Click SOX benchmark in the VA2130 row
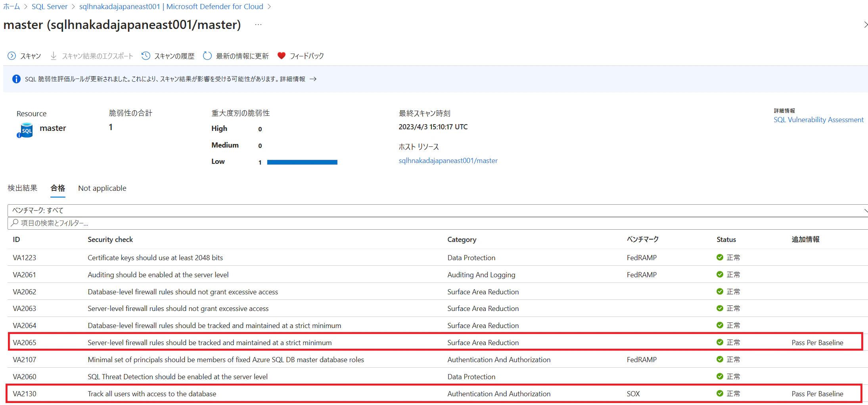 coord(633,394)
